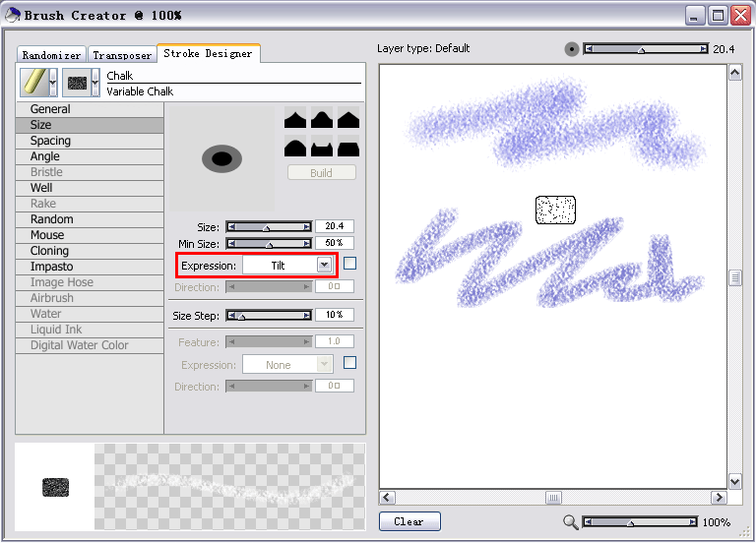Image resolution: width=756 pixels, height=543 pixels.
Task: Open the Tilt expression dropdown
Action: (x=324, y=266)
